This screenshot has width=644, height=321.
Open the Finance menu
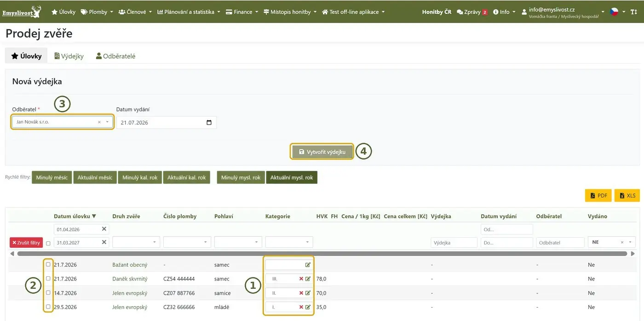pos(242,12)
